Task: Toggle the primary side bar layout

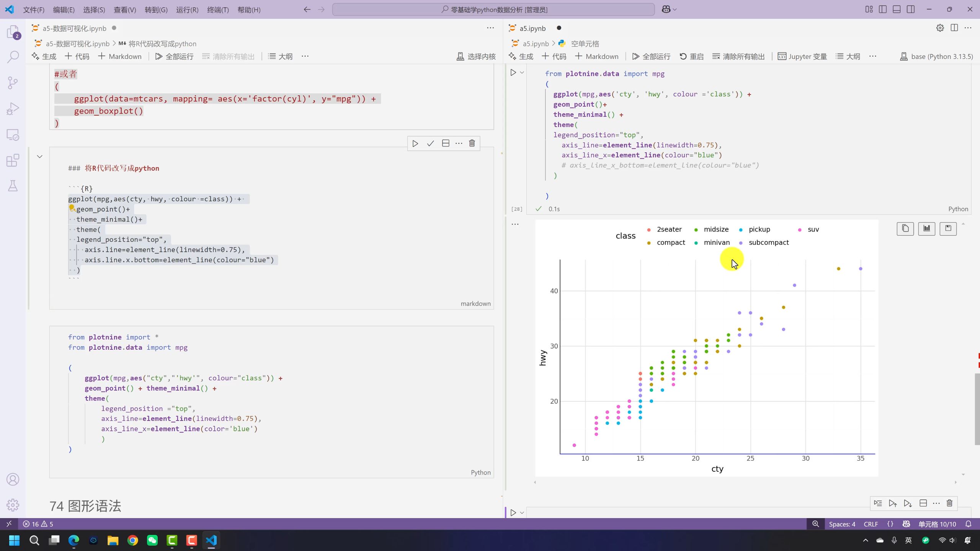Action: click(883, 10)
